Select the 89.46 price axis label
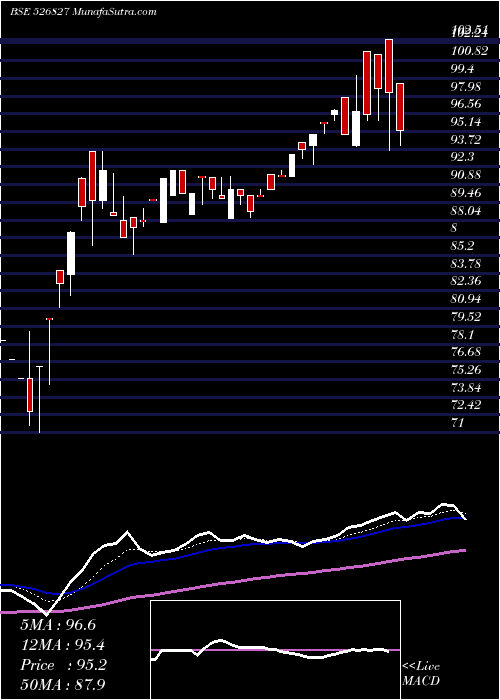The image size is (500, 700). pyautogui.click(x=468, y=193)
